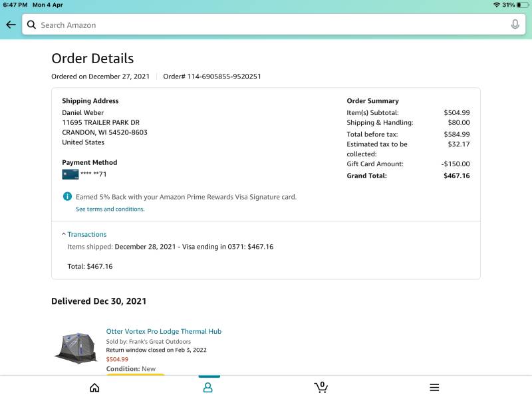Tap the name Daniel Weber
532x399 pixels.
click(82, 112)
